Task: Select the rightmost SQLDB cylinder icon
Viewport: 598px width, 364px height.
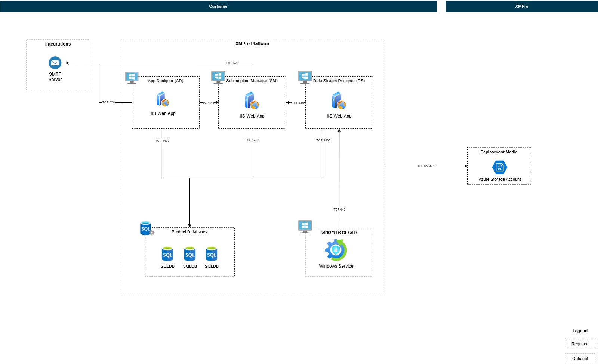Action: 212,254
